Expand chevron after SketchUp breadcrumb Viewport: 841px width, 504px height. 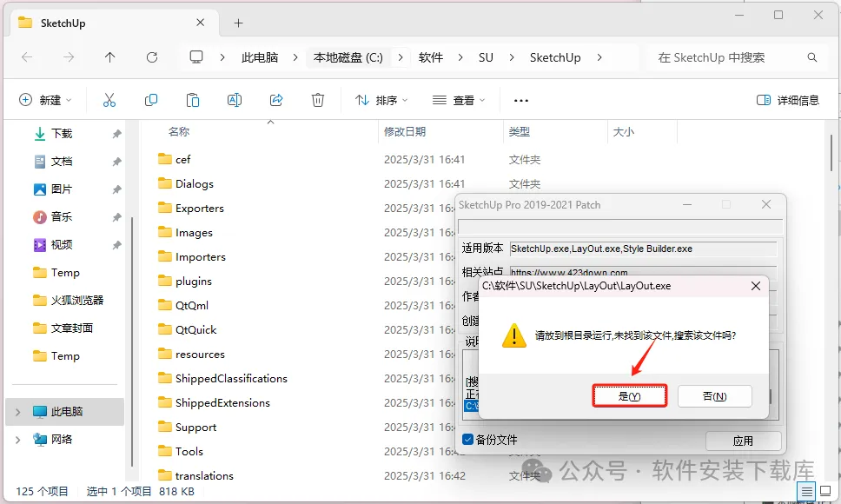click(599, 57)
